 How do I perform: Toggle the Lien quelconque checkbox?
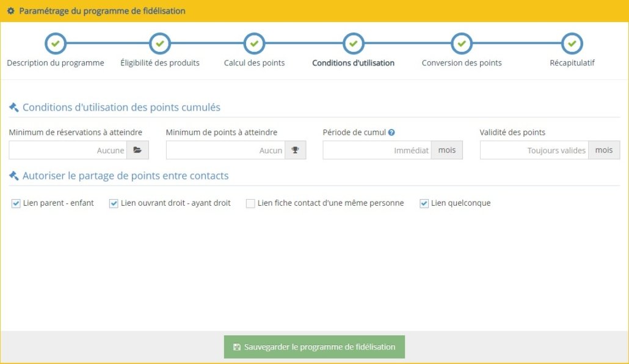424,203
